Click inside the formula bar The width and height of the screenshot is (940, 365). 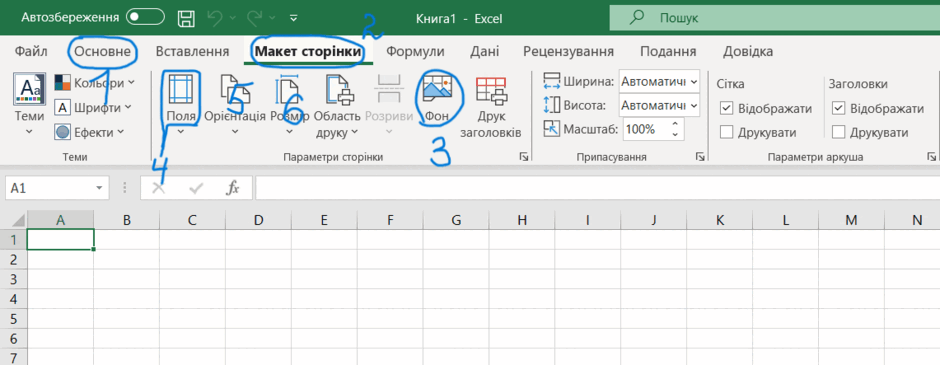tap(597, 188)
